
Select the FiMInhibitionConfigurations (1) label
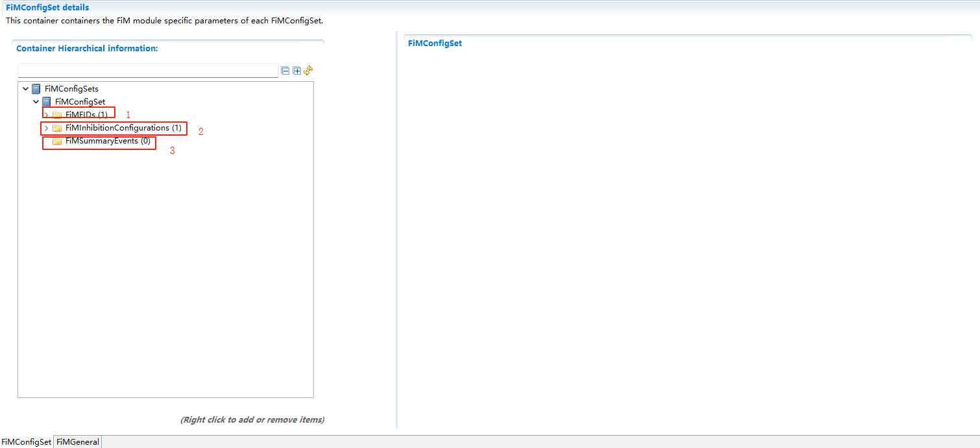pyautogui.click(x=123, y=128)
